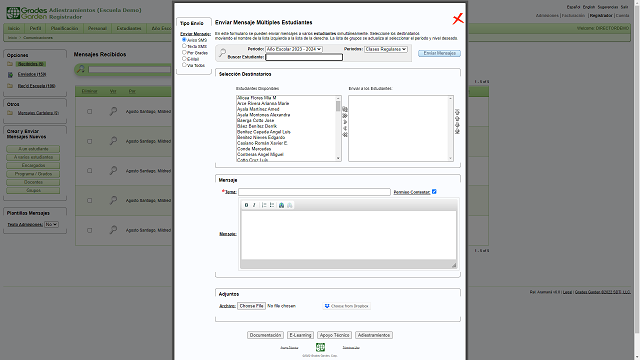Click inside the Mensaje editor body

349,235
